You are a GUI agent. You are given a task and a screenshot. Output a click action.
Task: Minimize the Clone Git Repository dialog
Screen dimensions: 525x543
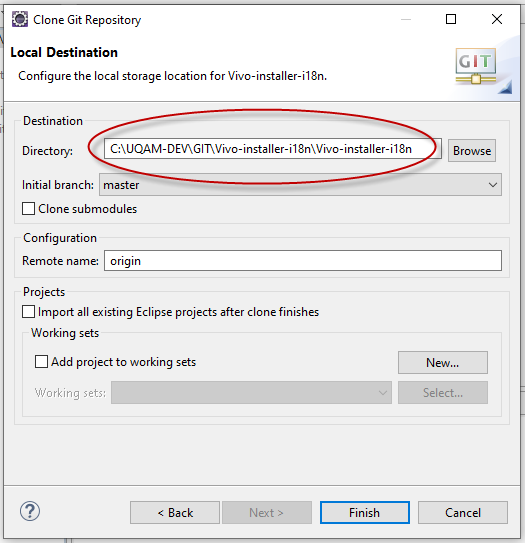coord(406,19)
